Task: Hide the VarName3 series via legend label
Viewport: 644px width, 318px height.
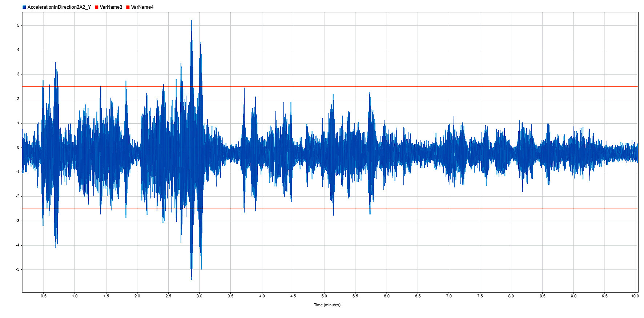Action: [111, 7]
